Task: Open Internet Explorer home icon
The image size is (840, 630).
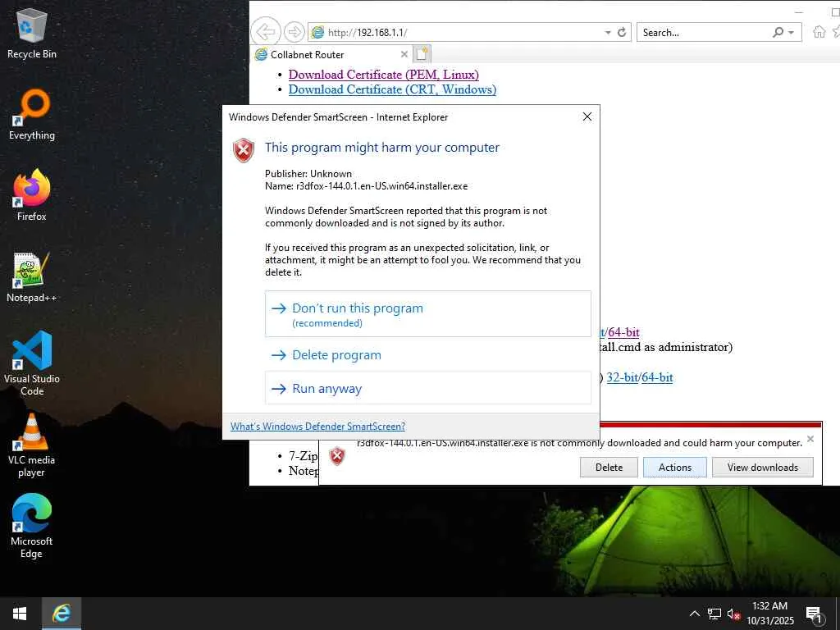Action: pyautogui.click(x=819, y=32)
